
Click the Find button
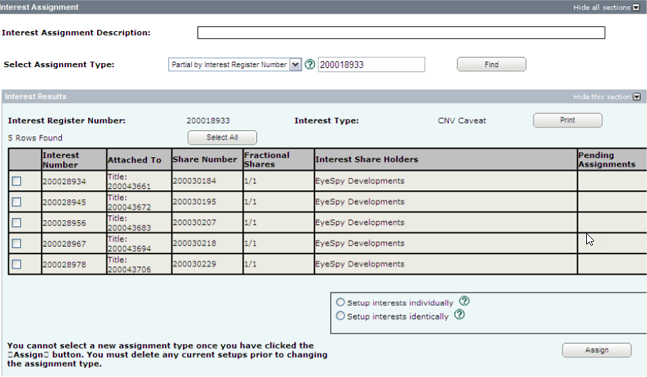(x=491, y=64)
